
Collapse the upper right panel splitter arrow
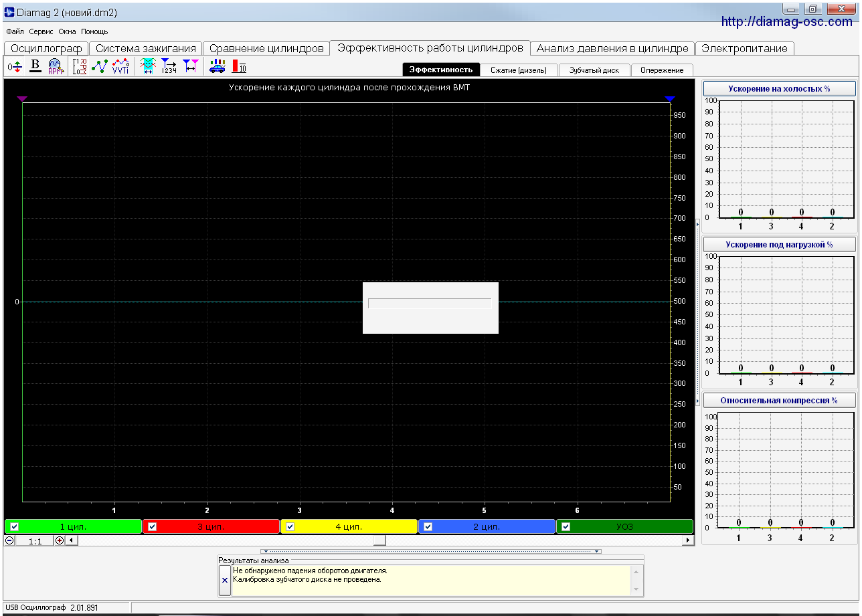[697, 224]
